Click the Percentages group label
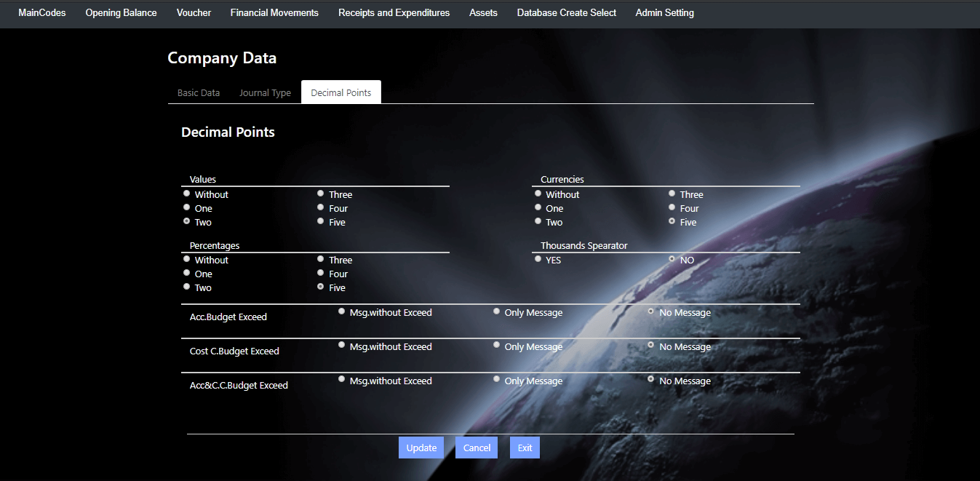Screen dimensions: 980x481 click(215, 246)
